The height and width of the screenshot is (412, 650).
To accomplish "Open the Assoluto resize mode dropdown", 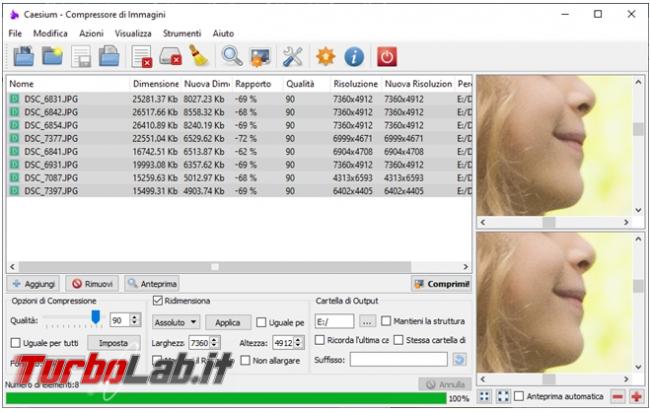I will coord(176,322).
